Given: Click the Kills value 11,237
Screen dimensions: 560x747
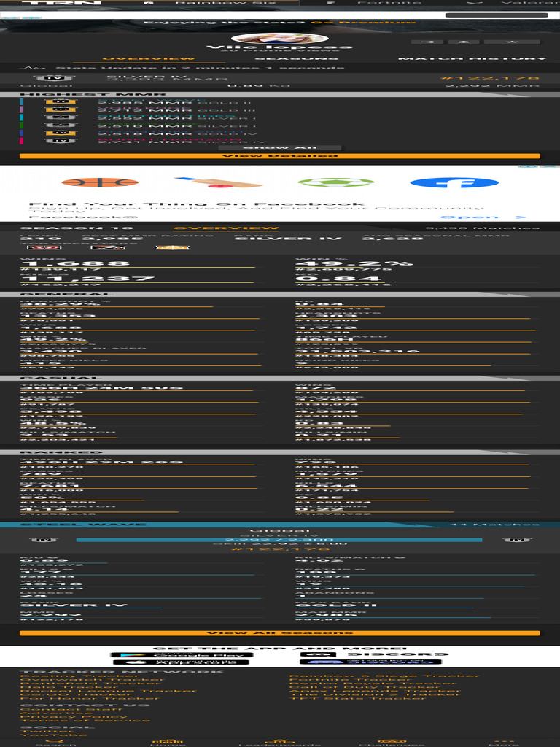Looking at the screenshot, I should (87, 279).
